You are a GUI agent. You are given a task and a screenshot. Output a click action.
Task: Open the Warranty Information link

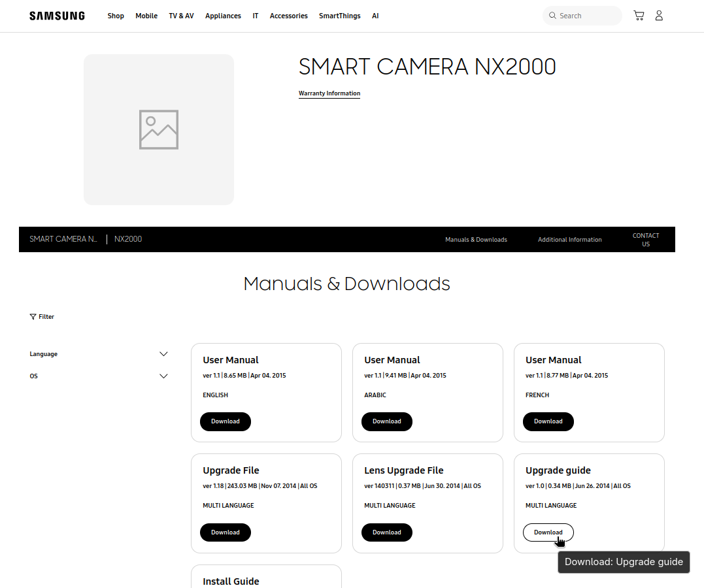[x=329, y=93]
